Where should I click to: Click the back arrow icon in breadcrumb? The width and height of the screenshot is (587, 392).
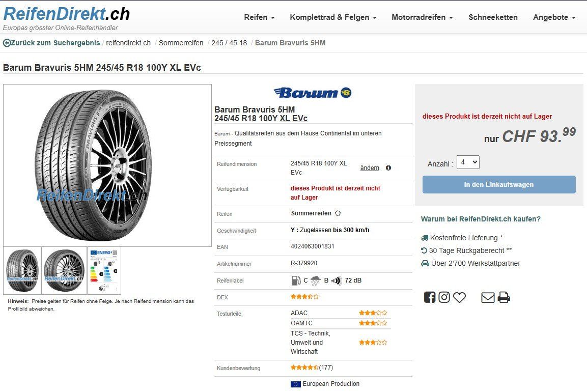click(x=7, y=43)
